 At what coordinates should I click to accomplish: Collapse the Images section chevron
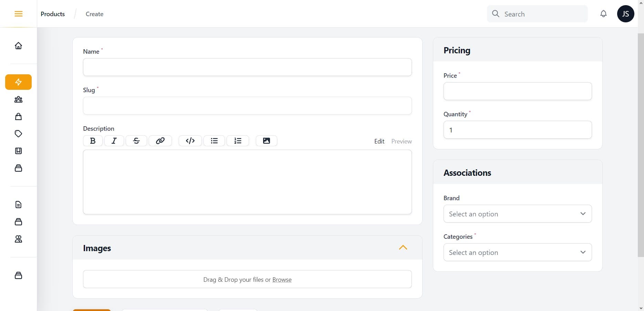pos(403,248)
